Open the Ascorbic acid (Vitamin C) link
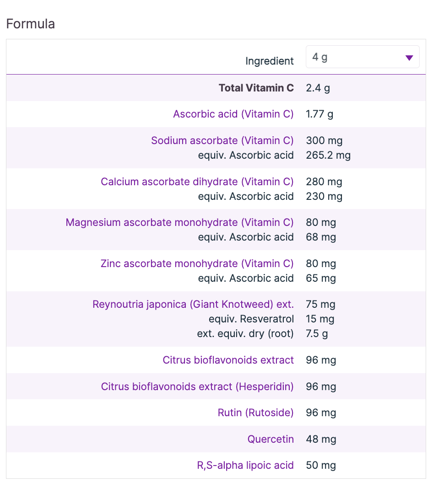Viewport: 433px width, 504px height. tap(233, 114)
